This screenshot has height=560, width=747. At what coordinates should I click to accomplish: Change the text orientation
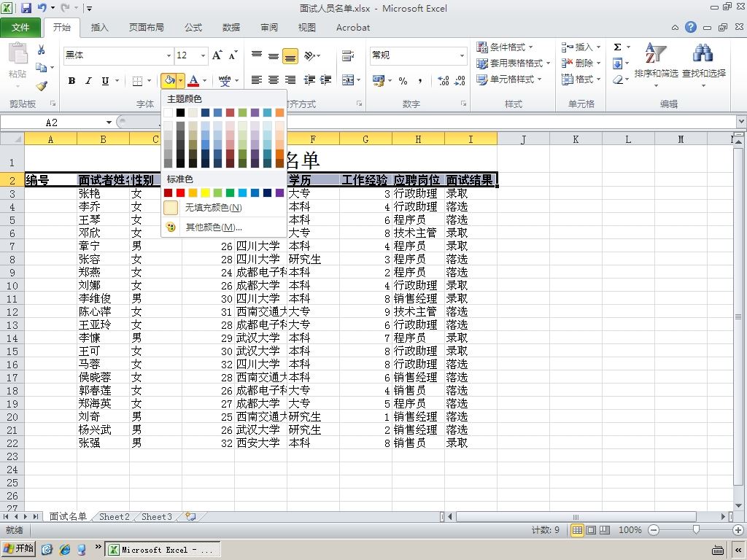[x=309, y=55]
